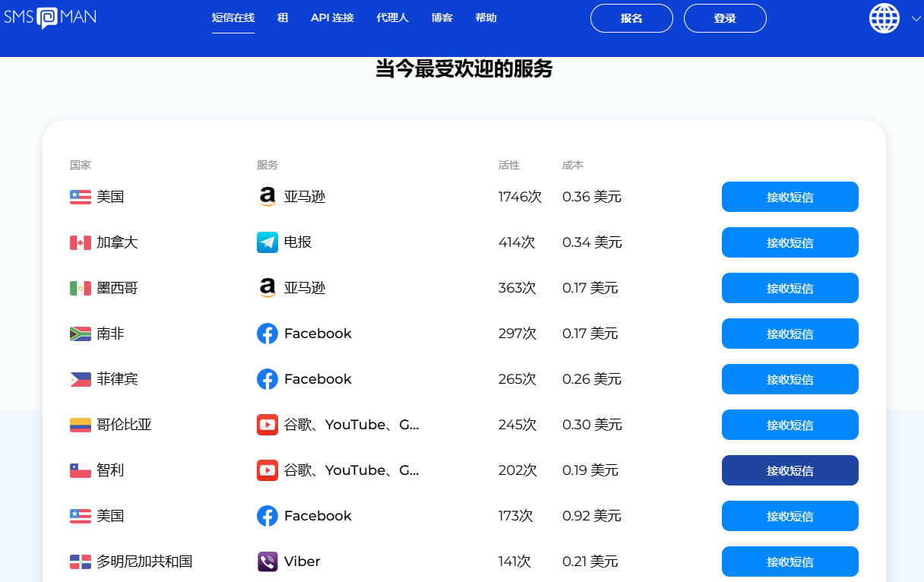924x582 pixels.
Task: Click 接收短信 for 加拿大 电报
Action: (x=790, y=242)
